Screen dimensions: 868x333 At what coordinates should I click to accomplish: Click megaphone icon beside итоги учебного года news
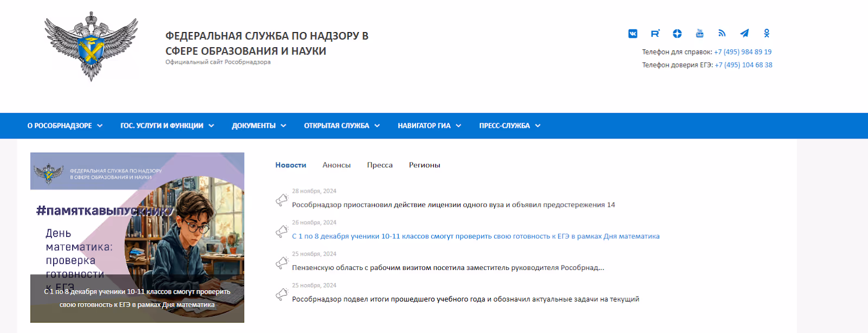coord(282,294)
